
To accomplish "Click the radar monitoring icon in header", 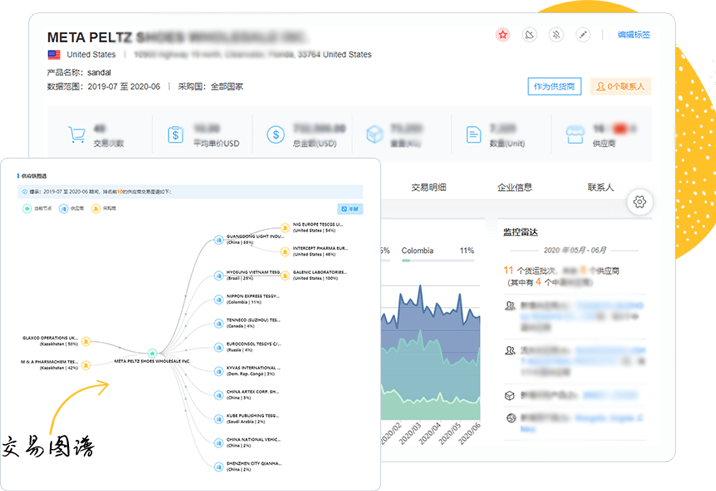I will coord(530,35).
